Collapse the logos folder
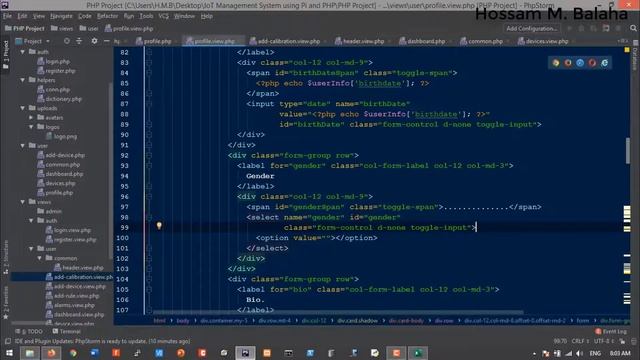Screen dimensions: 640x360 click(x=31, y=127)
